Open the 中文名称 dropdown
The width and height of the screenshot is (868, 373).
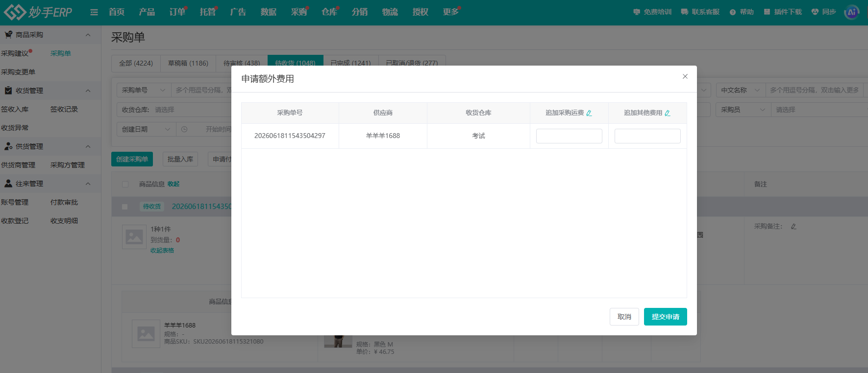coord(740,90)
